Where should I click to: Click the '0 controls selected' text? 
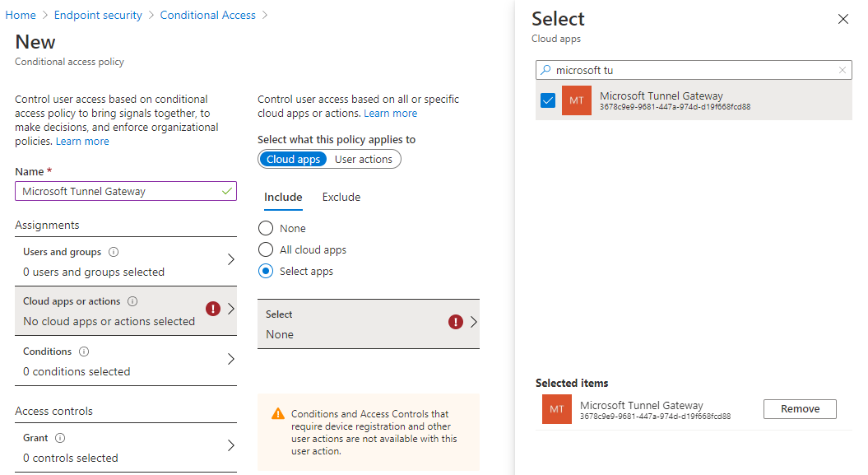coord(70,458)
